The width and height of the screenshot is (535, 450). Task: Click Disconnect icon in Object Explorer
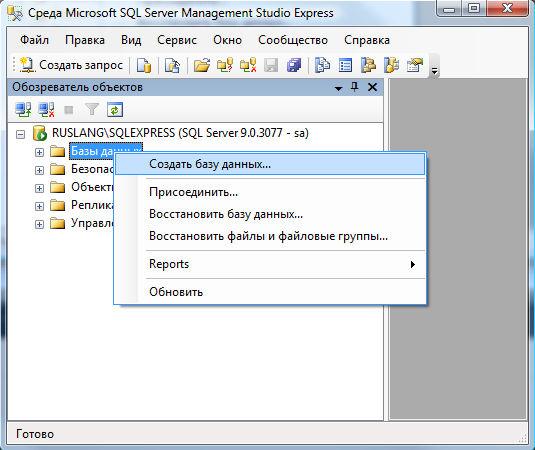point(46,110)
